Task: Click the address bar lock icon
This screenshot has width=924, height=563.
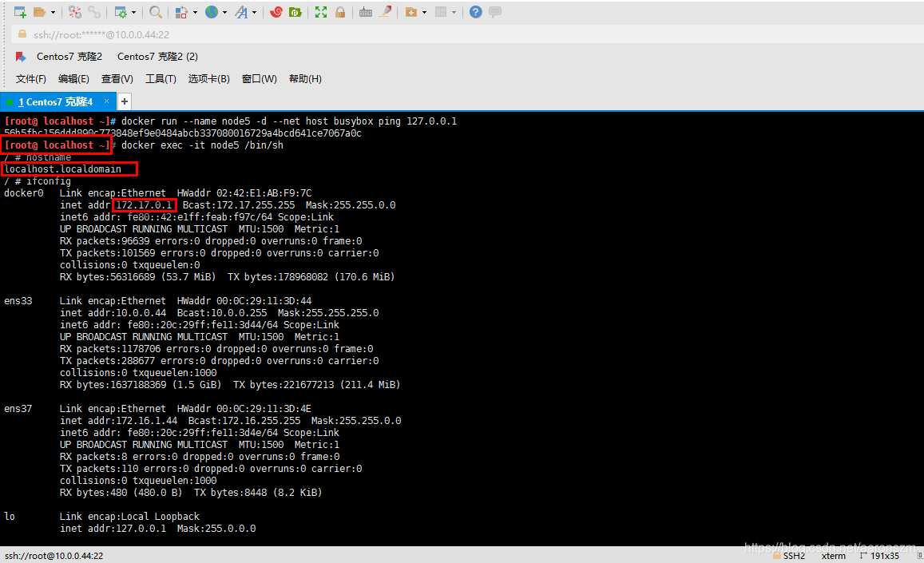Action: coord(22,34)
